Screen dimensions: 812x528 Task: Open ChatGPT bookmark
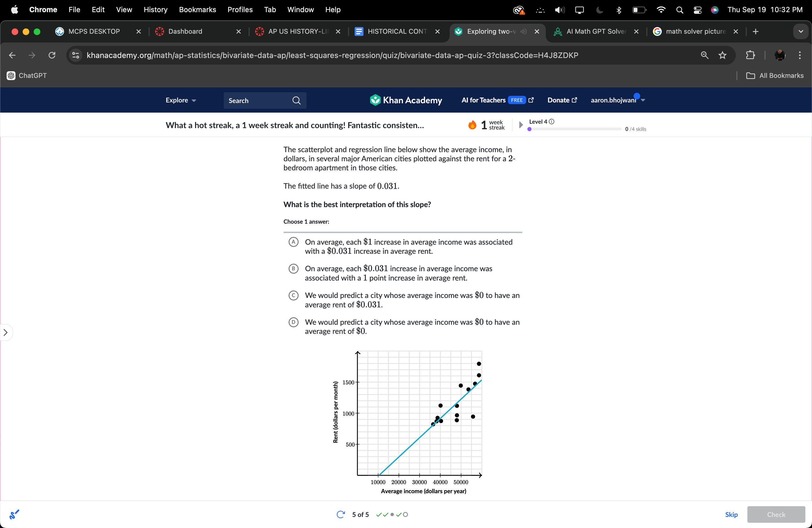pos(27,76)
